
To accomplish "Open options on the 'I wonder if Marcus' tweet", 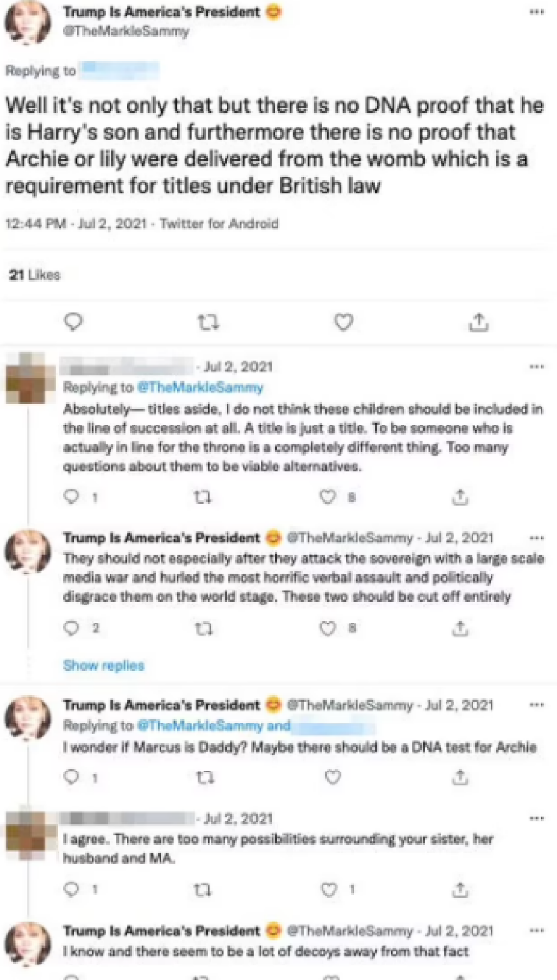I will coord(537,704).
